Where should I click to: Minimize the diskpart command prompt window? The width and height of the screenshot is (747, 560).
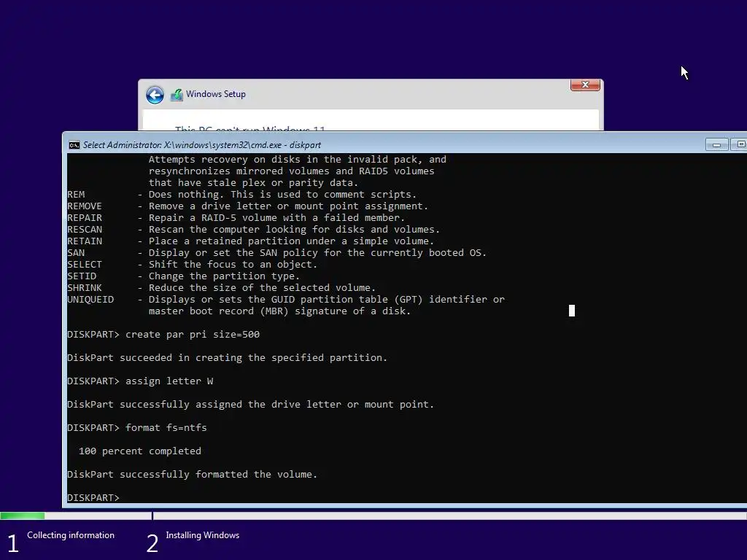[716, 144]
